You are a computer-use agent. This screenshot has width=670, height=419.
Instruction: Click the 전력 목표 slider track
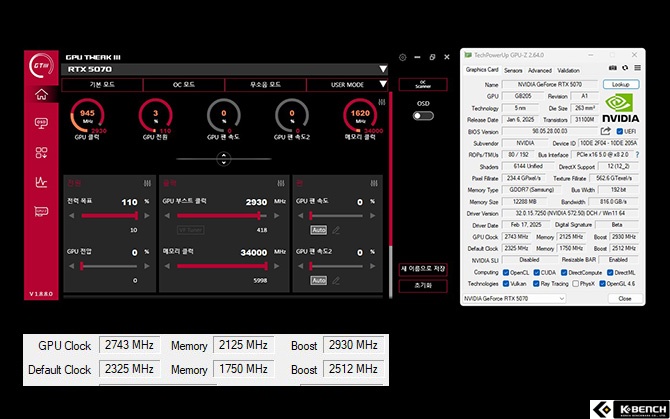point(109,216)
